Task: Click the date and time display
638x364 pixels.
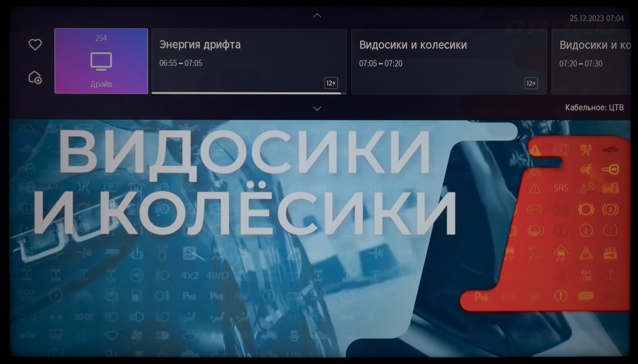Action: [596, 18]
